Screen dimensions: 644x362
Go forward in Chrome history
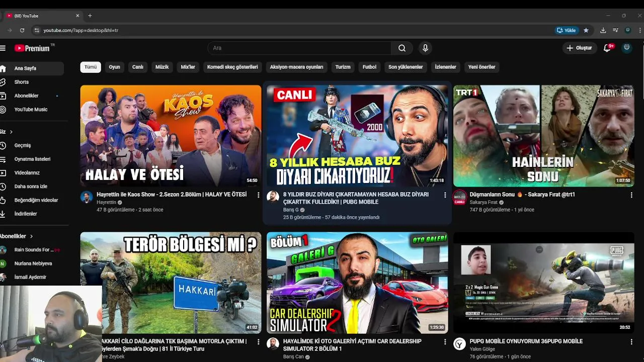point(9,30)
